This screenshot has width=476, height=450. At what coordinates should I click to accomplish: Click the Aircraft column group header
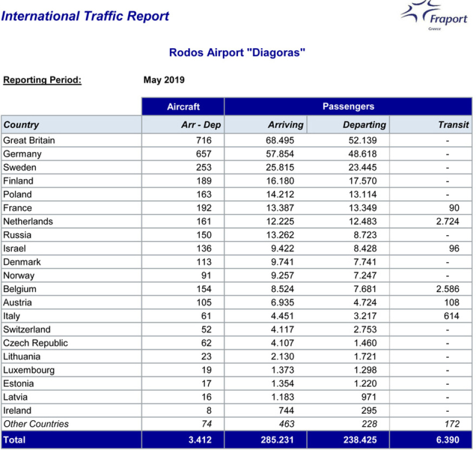click(183, 107)
